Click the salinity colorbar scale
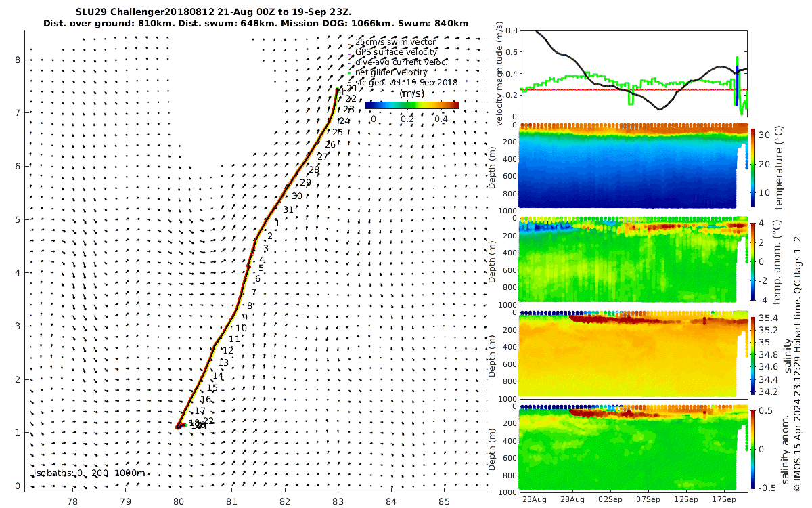812x508 pixels. tap(754, 354)
